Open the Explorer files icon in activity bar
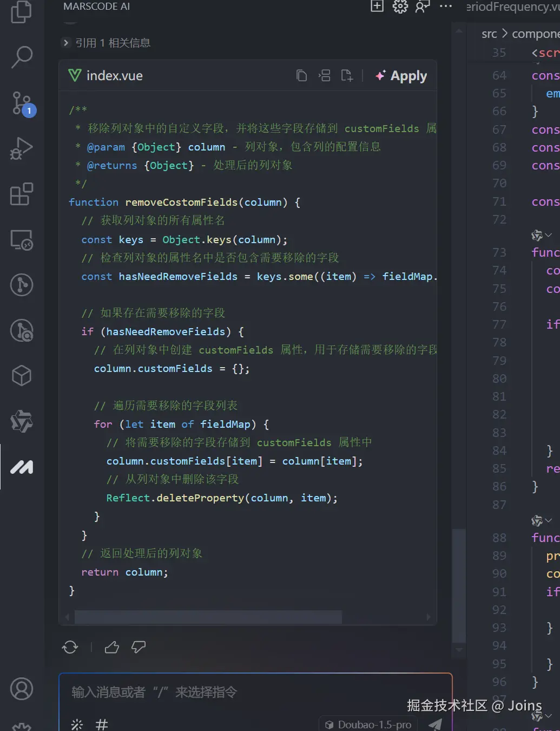Screen dimensions: 560x731 [x=22, y=11]
